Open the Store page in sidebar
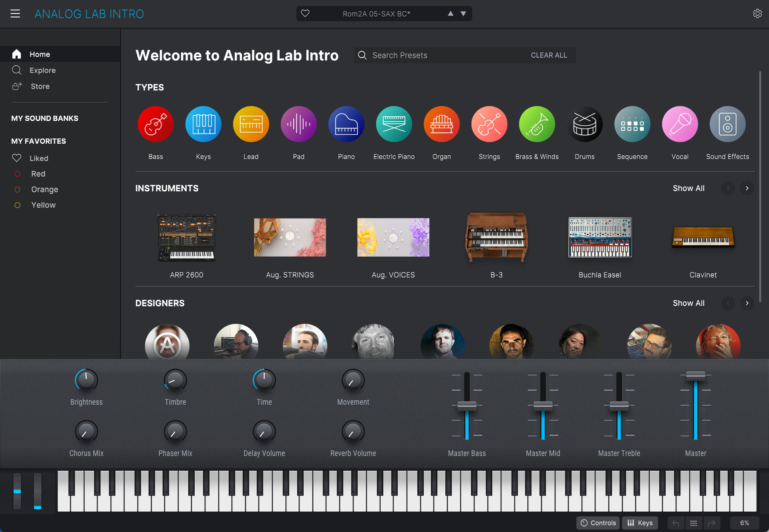The image size is (769, 532). coord(60,86)
